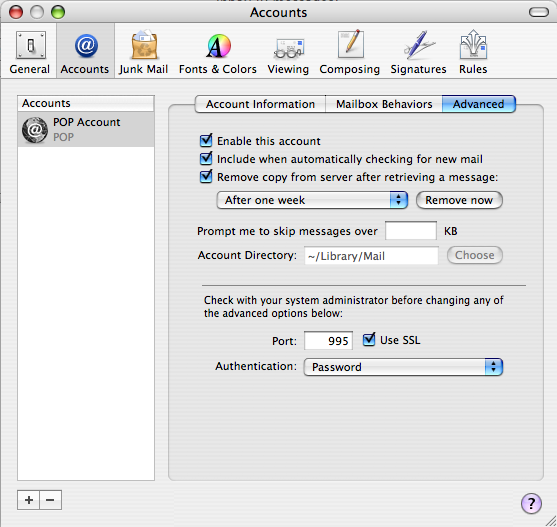Open Fonts & Colors preferences
Image resolution: width=557 pixels, height=527 pixels.
(218, 52)
